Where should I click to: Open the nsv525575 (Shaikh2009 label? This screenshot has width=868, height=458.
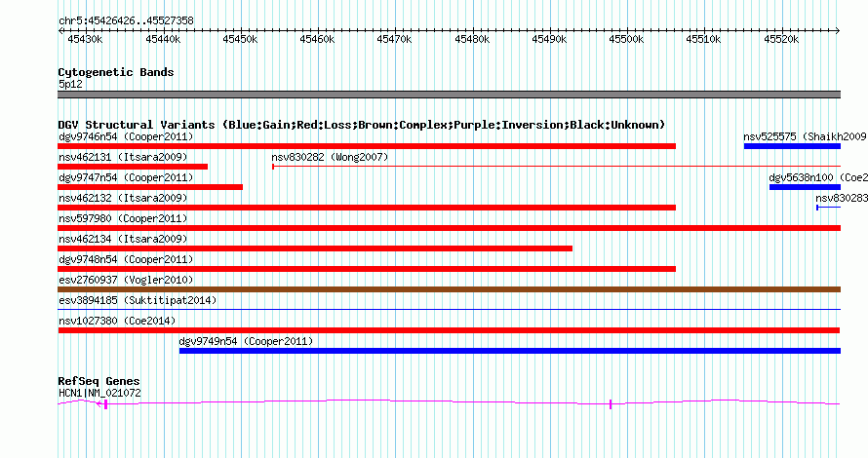805,136
